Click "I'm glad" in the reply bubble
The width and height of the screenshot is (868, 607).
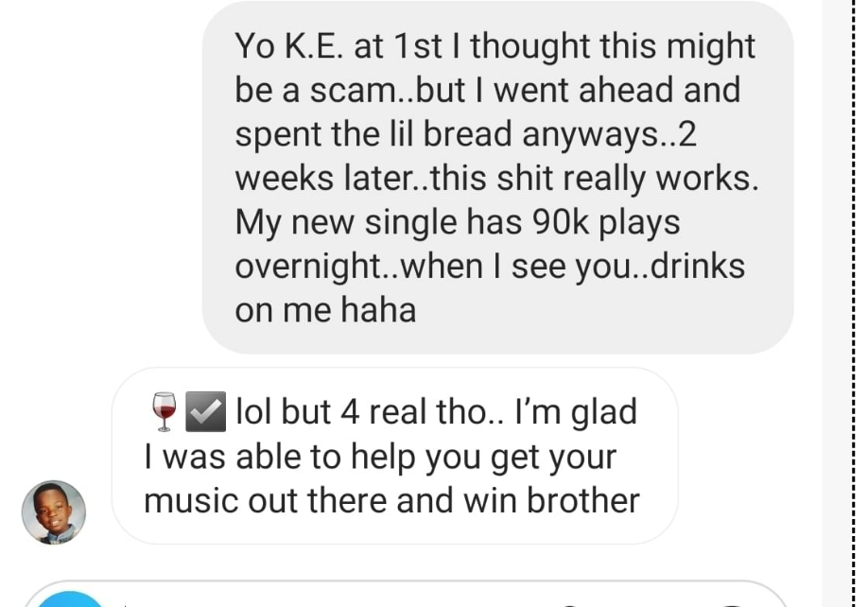click(576, 413)
